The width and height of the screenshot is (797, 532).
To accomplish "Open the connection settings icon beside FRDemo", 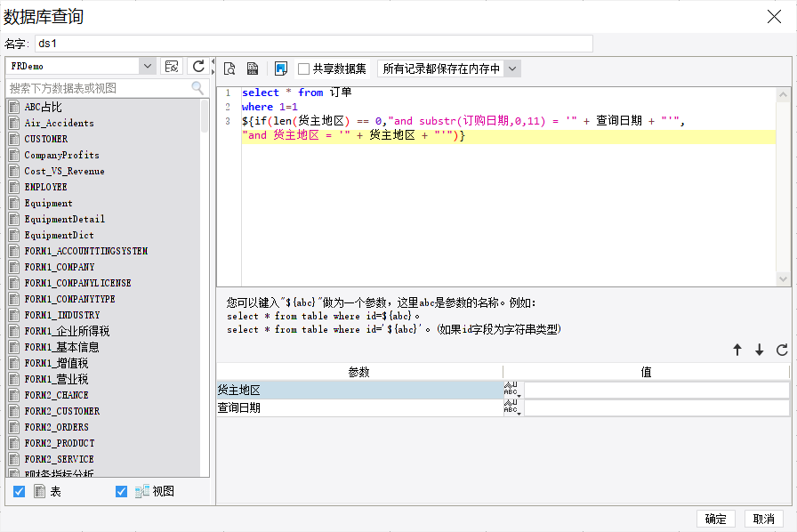I will [x=172, y=66].
